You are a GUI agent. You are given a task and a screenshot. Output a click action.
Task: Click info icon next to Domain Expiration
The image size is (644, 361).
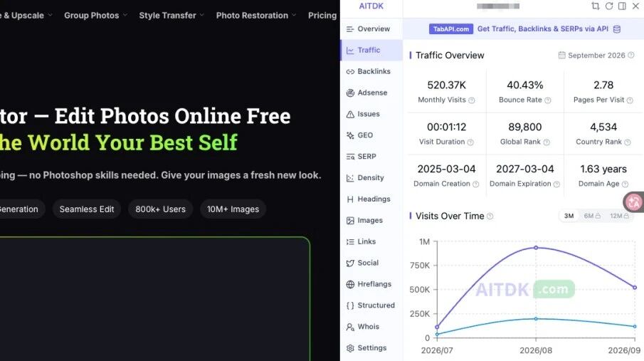(x=556, y=184)
